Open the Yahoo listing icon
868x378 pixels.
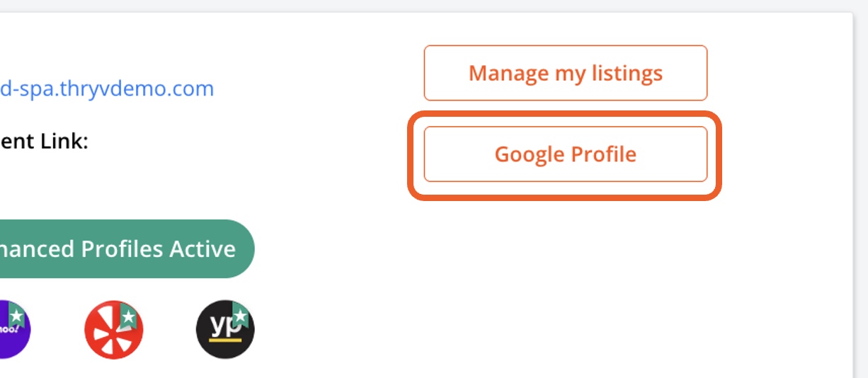(11, 330)
